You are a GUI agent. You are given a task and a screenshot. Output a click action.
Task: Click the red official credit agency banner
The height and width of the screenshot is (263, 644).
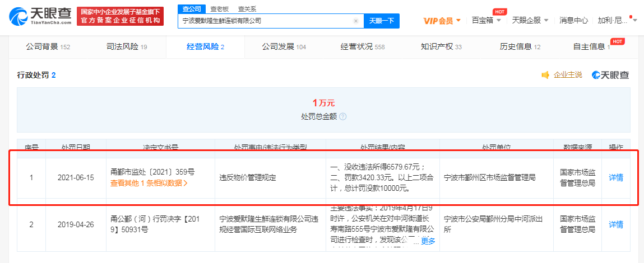pos(120,16)
